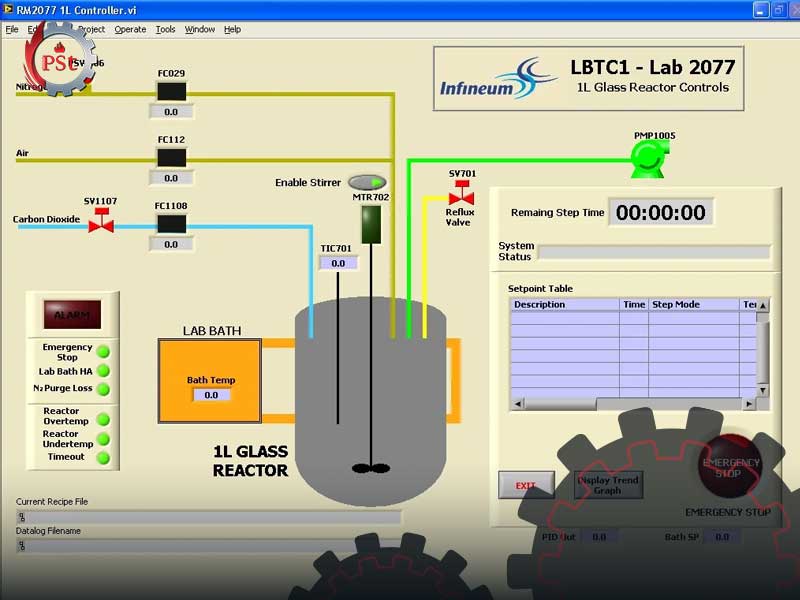
Task: Click the Datalog Filename path field
Action: click(x=210, y=546)
